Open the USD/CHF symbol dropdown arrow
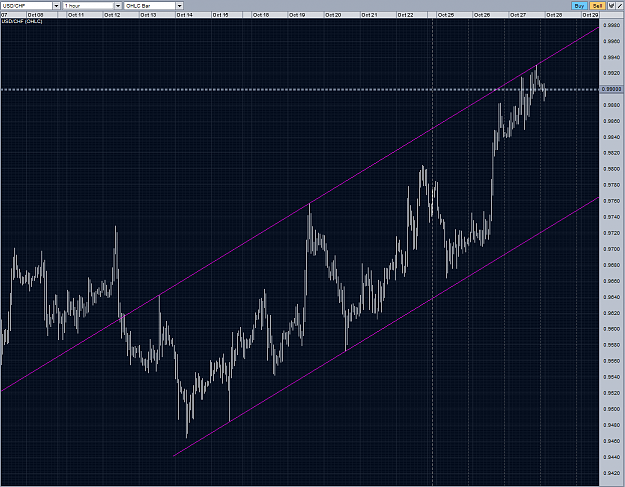This screenshot has width=625, height=487. tap(56, 6)
